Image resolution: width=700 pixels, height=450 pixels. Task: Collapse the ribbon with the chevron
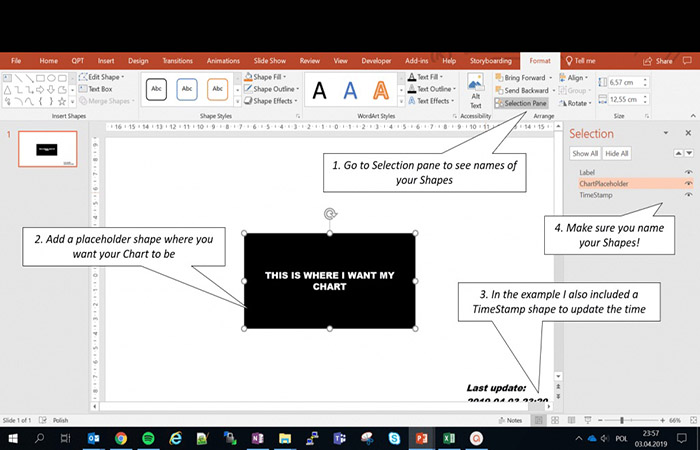693,116
